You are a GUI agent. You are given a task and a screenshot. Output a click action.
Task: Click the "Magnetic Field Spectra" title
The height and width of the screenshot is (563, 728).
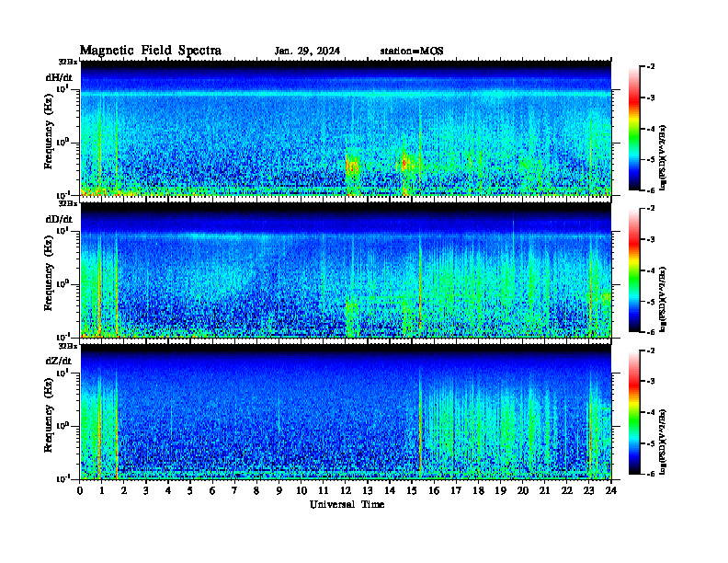(151, 51)
